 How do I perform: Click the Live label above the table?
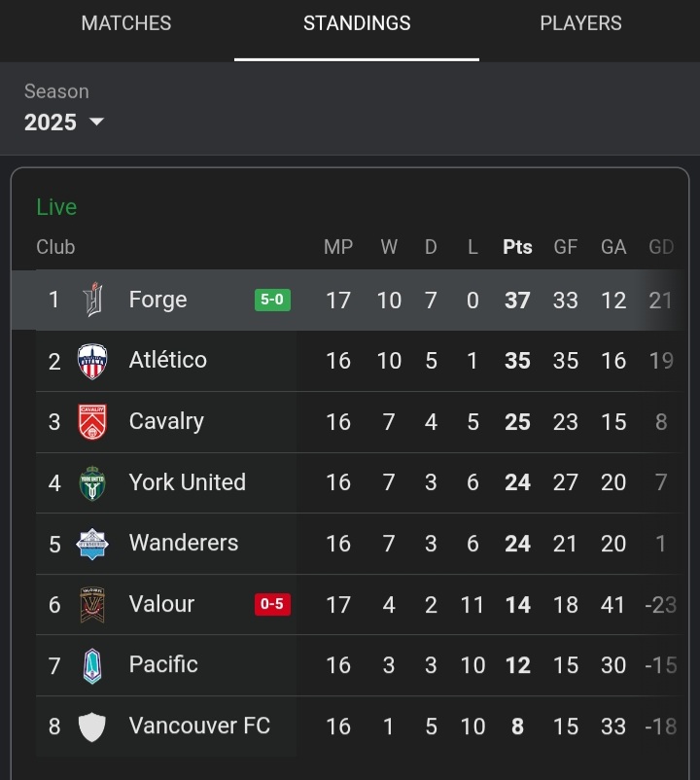tap(56, 207)
